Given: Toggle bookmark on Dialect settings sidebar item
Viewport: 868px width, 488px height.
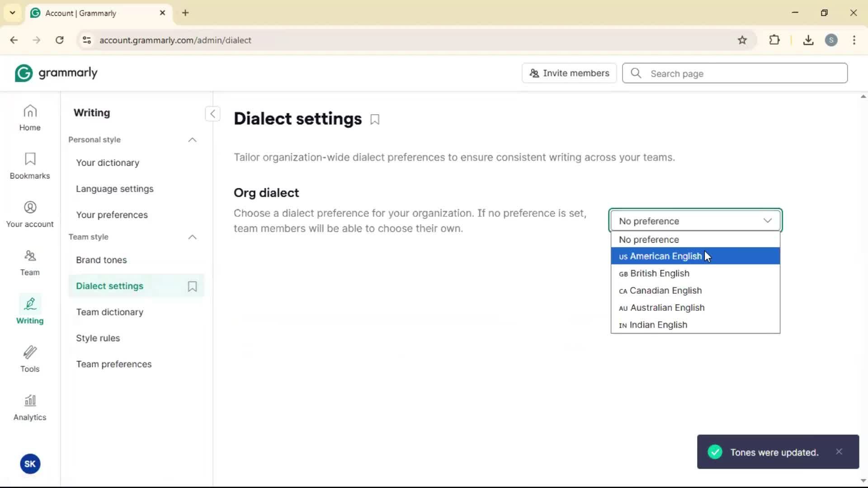Looking at the screenshot, I should 192,286.
